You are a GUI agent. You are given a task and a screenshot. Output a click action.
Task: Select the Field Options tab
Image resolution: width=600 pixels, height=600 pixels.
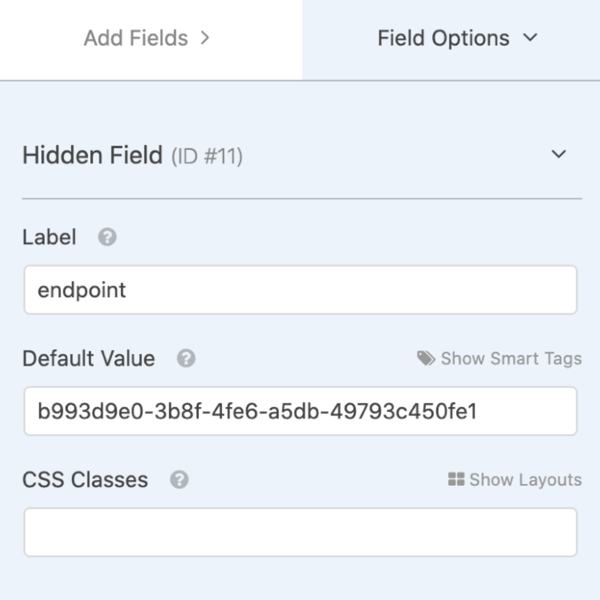point(445,39)
